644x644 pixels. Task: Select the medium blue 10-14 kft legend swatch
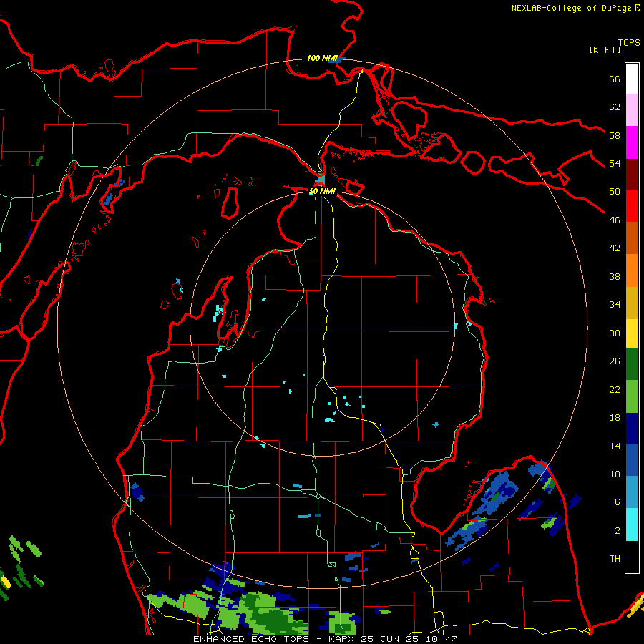pyautogui.click(x=632, y=460)
